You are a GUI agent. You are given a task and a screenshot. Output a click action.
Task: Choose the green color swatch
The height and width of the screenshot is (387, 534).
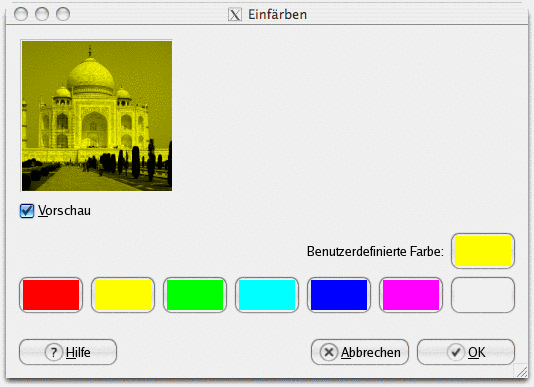pos(195,295)
